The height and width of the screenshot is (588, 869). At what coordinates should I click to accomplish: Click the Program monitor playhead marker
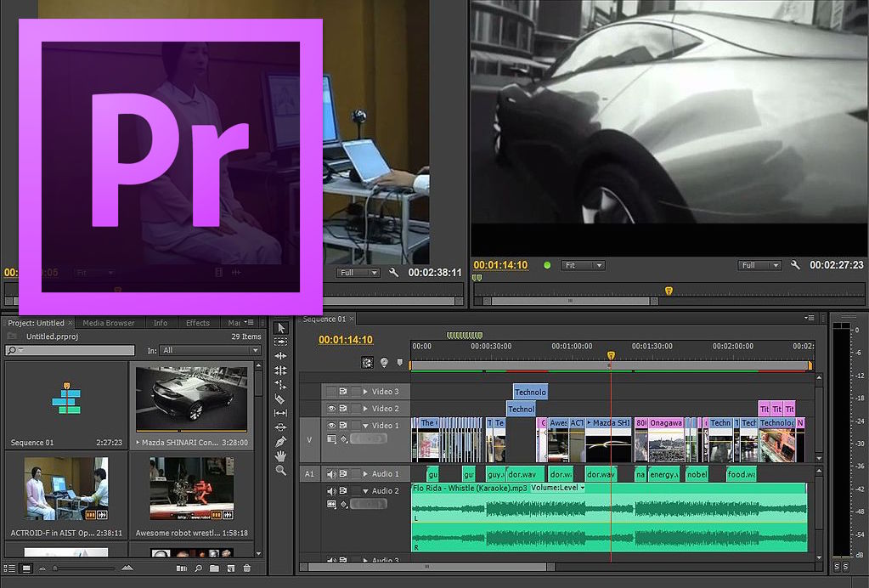(x=669, y=291)
